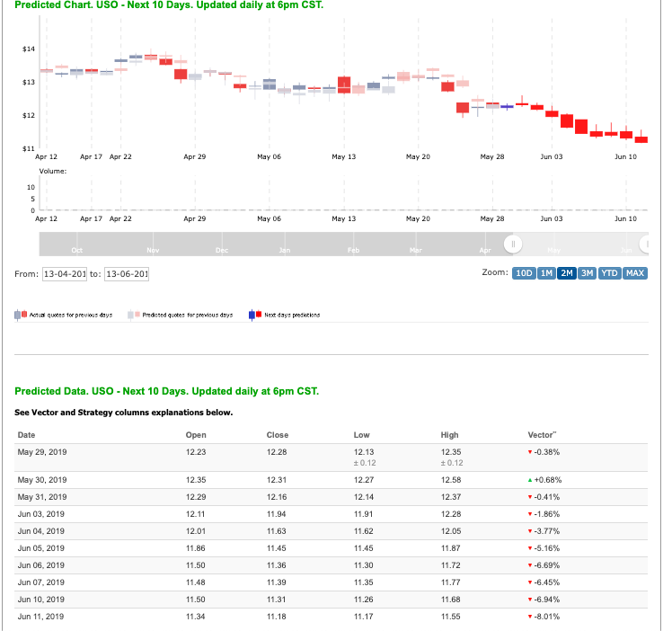Click the Volume label on chart
Screen dimensions: 672x631
pos(53,171)
